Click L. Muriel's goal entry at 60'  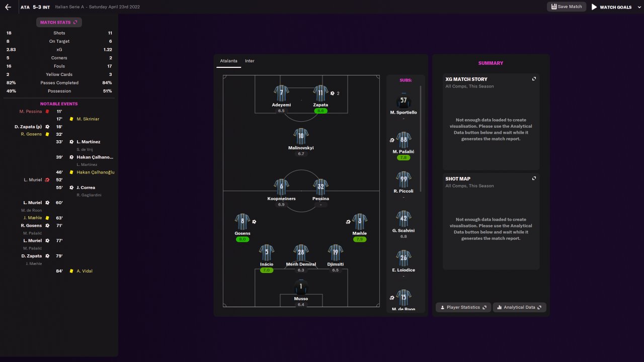[33, 203]
